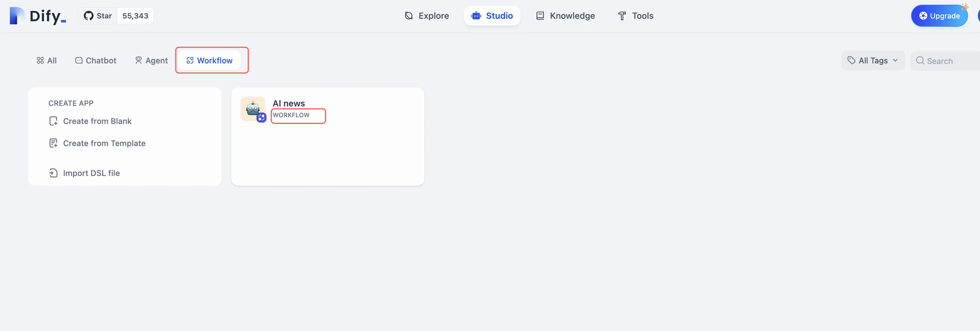Open the Knowledge section
The height and width of the screenshot is (331, 980).
pyautogui.click(x=565, y=16)
